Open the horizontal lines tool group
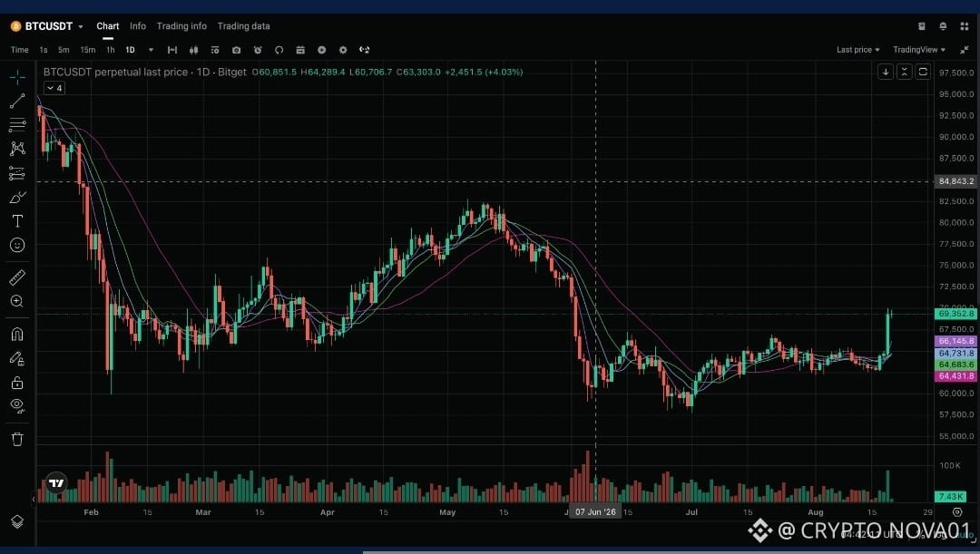 coord(17,125)
